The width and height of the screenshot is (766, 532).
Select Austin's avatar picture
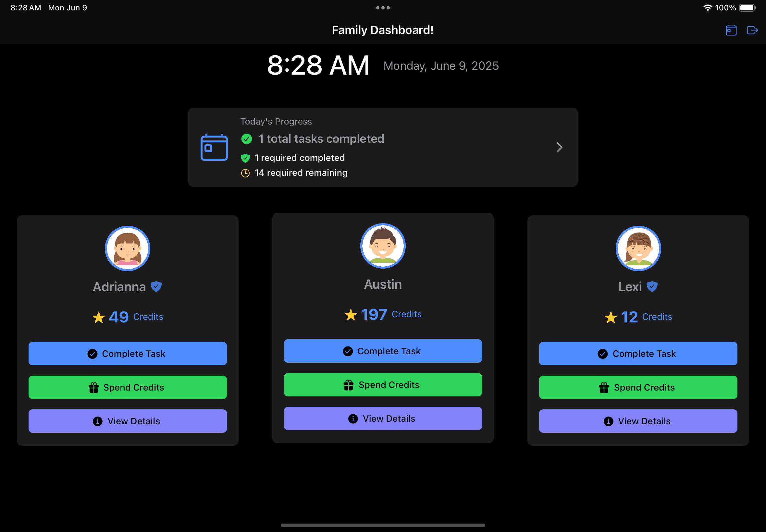[x=383, y=246]
